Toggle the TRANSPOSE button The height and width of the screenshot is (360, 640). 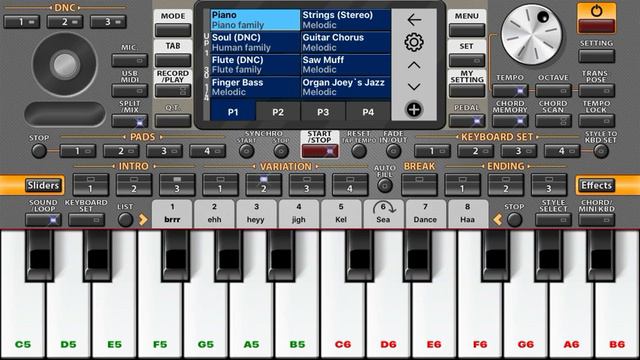point(597,90)
